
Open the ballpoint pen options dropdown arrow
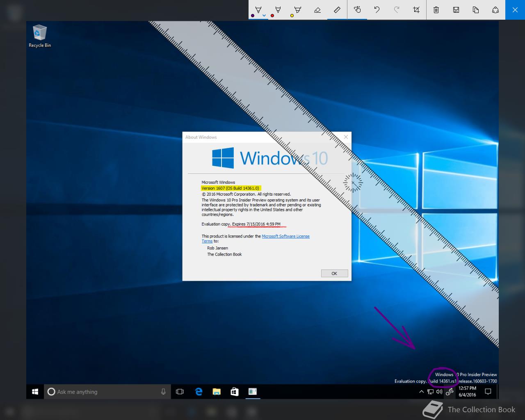coord(265,16)
